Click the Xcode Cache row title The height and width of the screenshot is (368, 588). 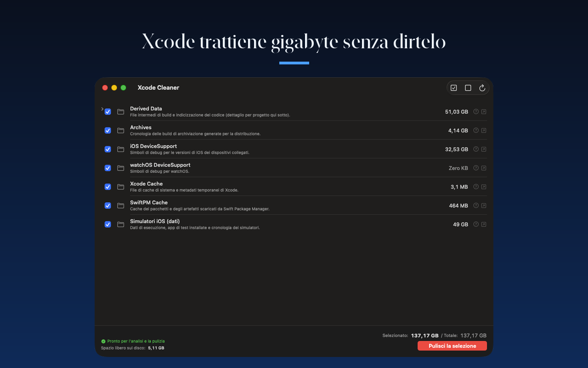click(x=147, y=184)
